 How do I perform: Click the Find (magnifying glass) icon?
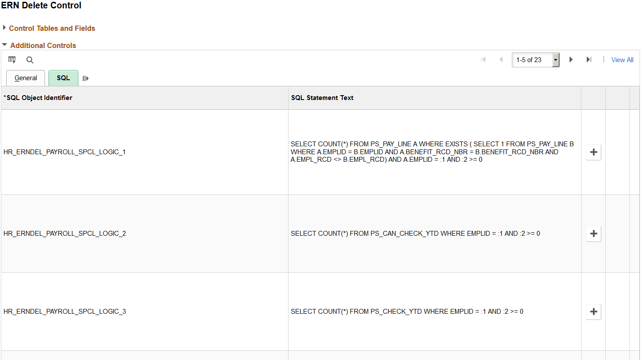[30, 59]
